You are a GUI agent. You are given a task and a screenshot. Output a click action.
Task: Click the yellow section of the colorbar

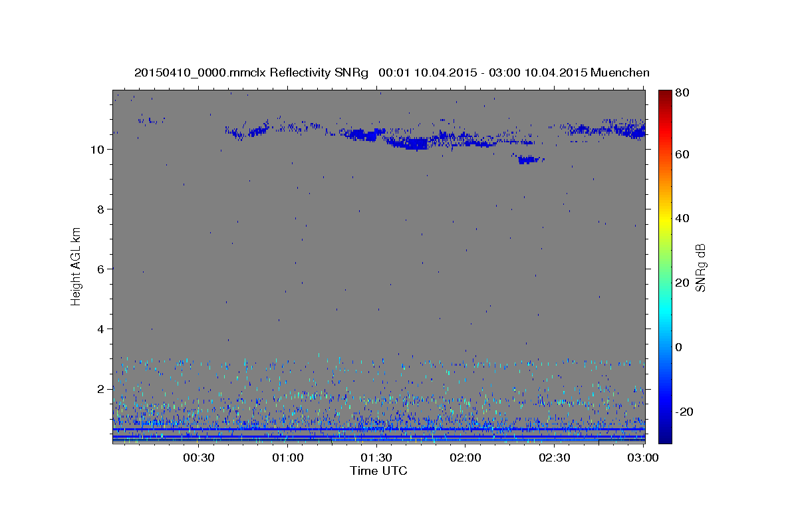pos(665,218)
